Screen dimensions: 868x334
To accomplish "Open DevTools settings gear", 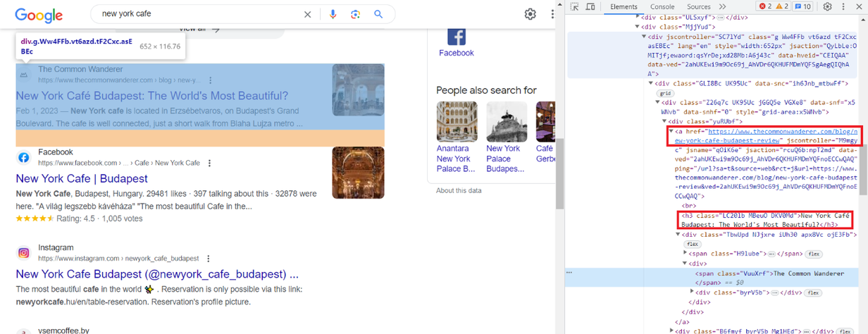I will point(827,6).
